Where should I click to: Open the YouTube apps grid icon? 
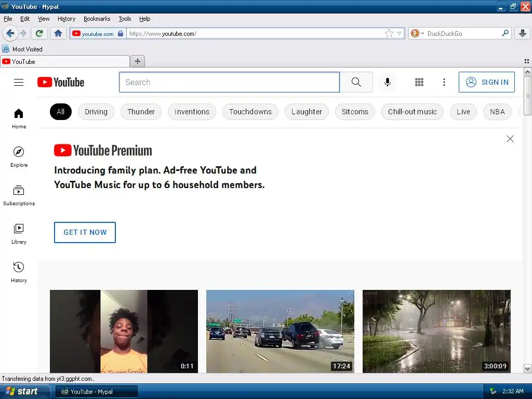419,82
